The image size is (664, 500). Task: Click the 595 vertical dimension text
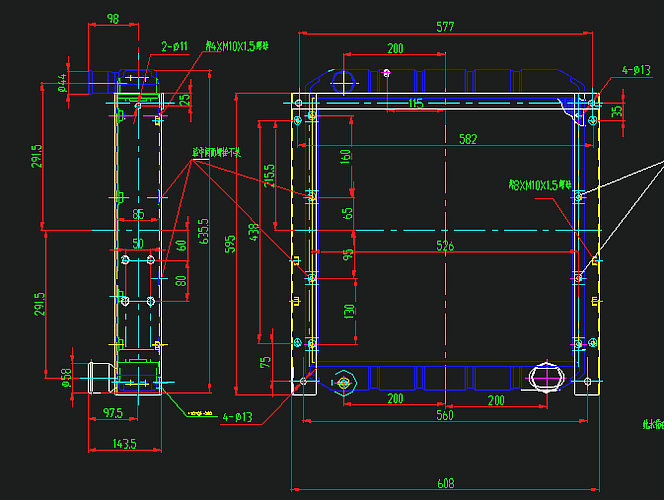pyautogui.click(x=230, y=245)
